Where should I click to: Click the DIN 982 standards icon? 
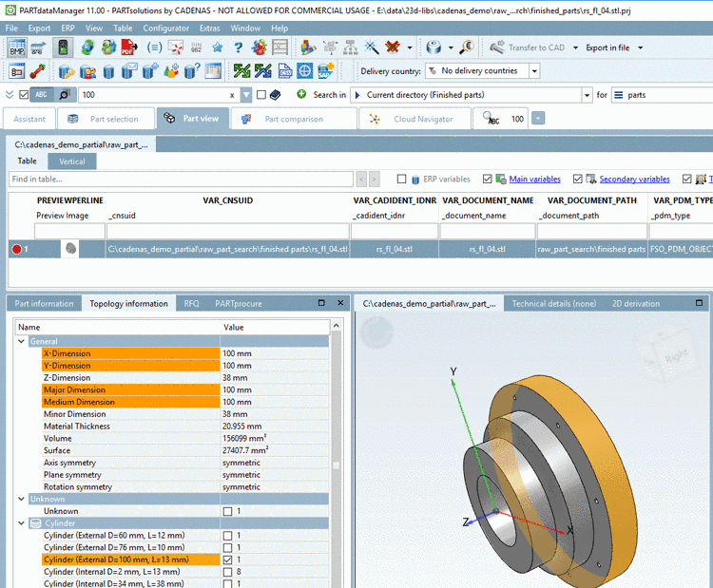click(198, 47)
